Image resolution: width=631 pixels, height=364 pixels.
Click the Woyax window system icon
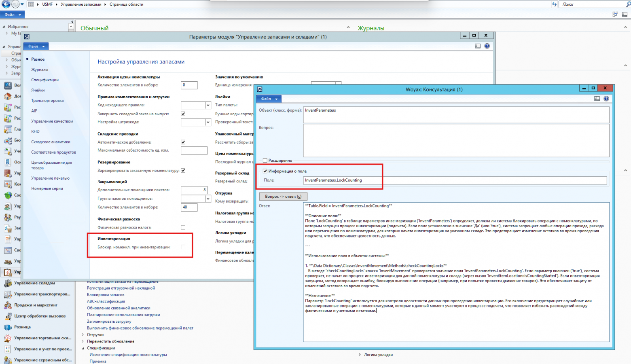[260, 89]
